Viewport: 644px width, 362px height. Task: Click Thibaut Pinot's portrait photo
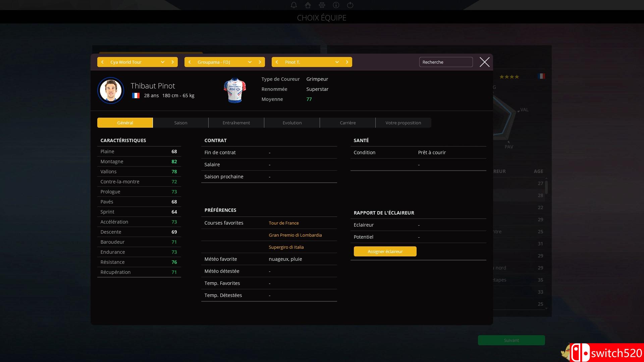click(x=110, y=90)
